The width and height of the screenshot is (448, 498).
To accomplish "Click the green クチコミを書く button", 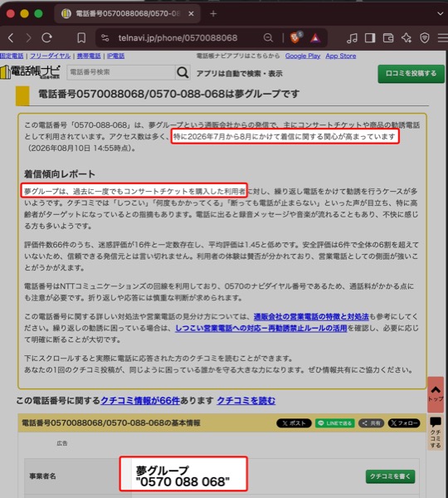I will pos(390,476).
